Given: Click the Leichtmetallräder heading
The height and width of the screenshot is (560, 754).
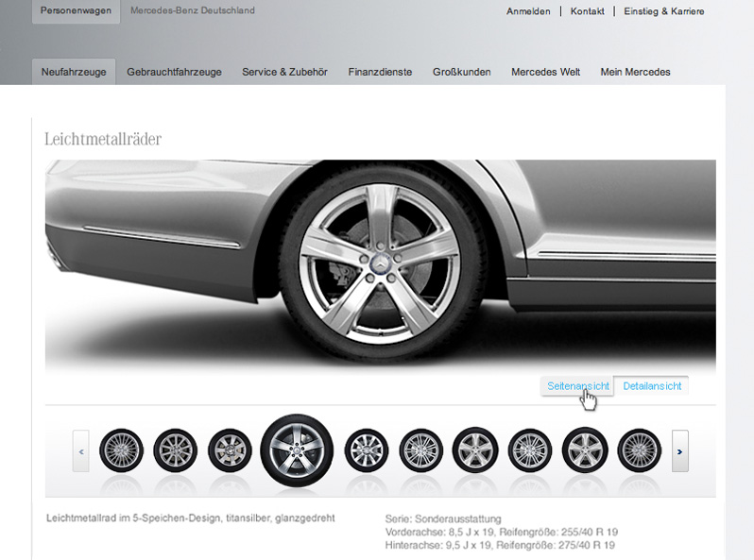Looking at the screenshot, I should pos(103,139).
